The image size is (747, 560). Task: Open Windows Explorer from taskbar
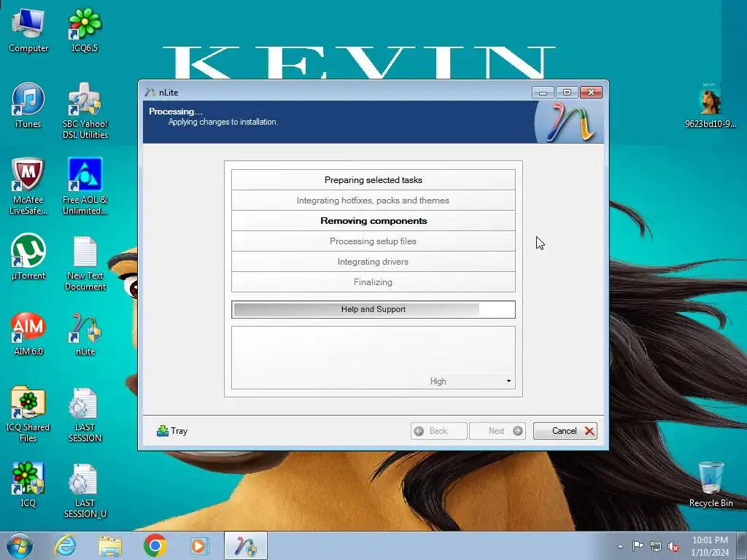(110, 545)
